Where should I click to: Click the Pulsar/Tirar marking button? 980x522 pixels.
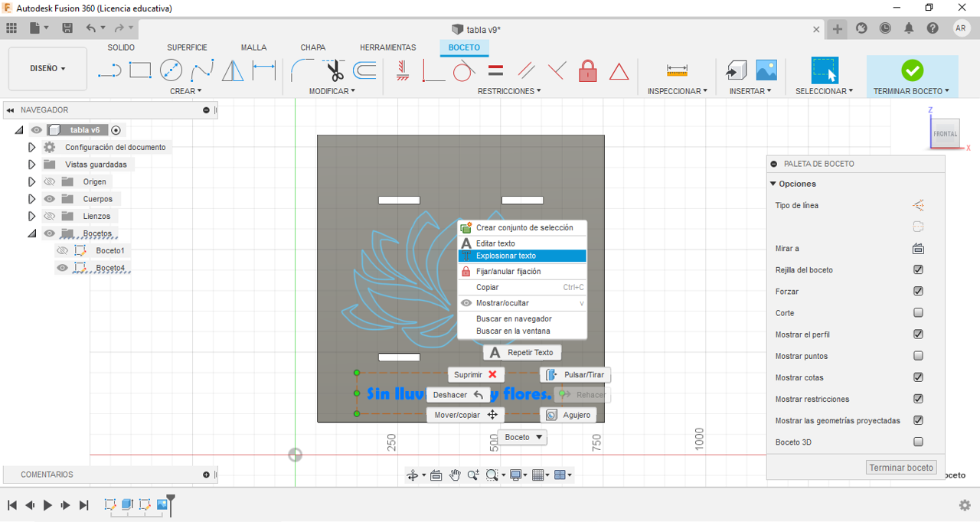tap(576, 375)
